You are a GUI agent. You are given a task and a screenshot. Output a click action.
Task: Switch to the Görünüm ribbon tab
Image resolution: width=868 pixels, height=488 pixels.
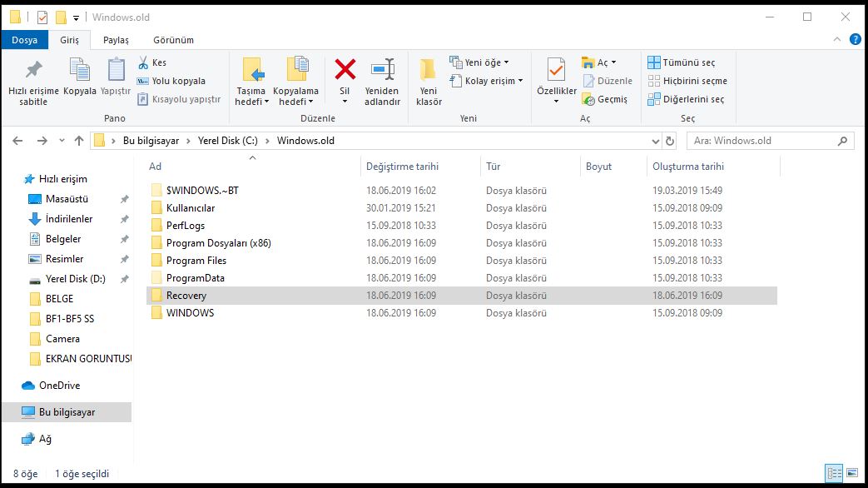pyautogui.click(x=173, y=40)
